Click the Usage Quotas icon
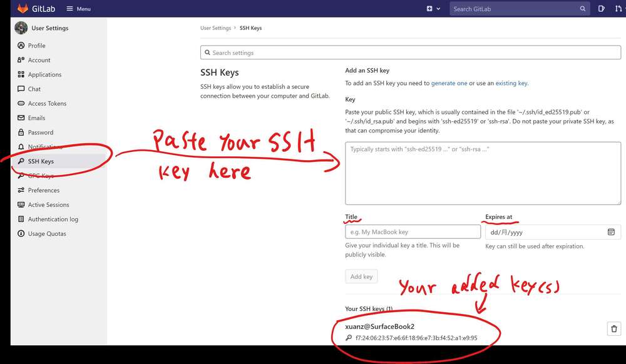 click(x=21, y=234)
